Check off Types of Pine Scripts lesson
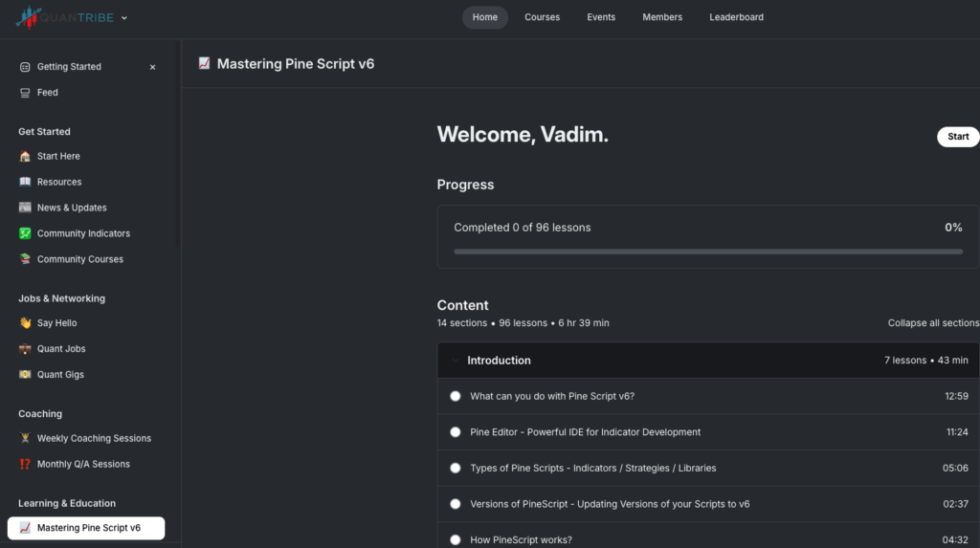980x548 pixels. (x=456, y=469)
